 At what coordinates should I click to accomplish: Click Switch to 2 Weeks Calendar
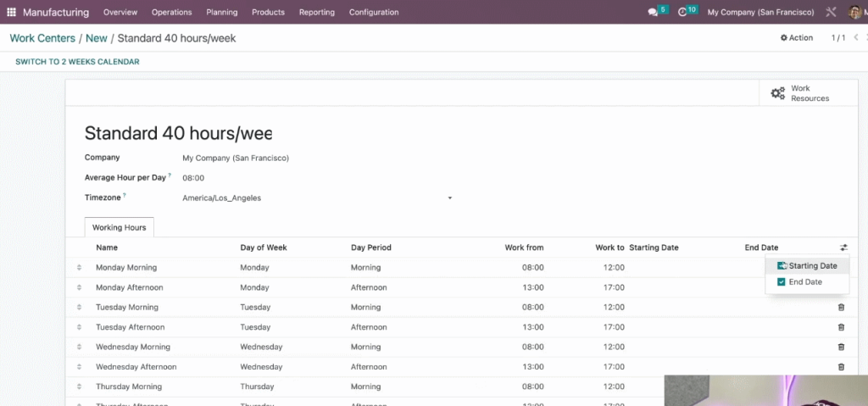tap(77, 62)
